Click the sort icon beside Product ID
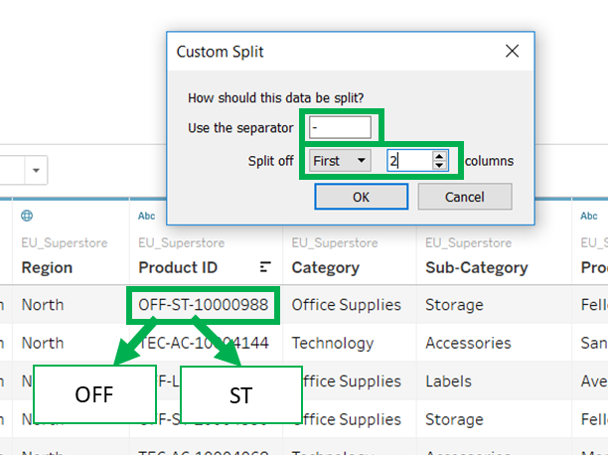The image size is (608, 455). (265, 267)
